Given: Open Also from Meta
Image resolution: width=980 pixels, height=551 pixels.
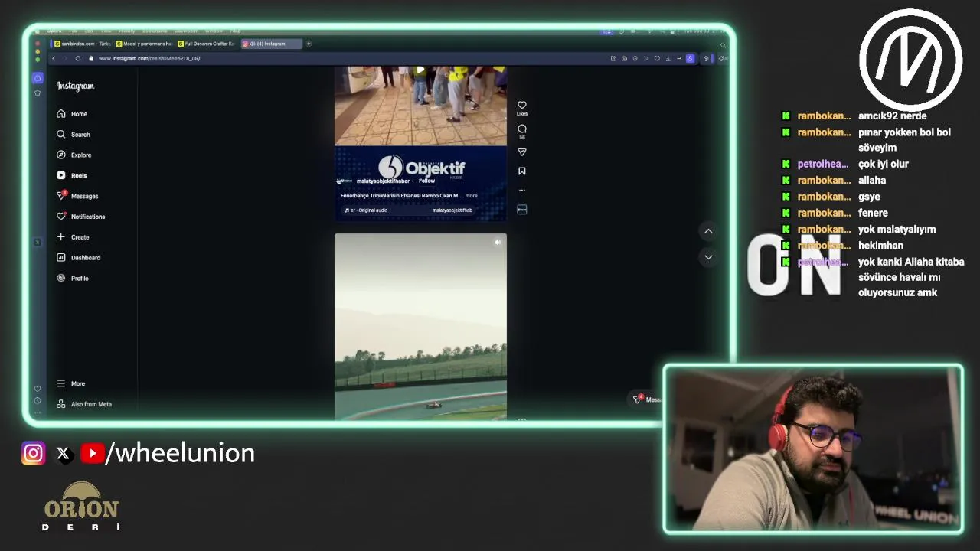Looking at the screenshot, I should click(84, 404).
